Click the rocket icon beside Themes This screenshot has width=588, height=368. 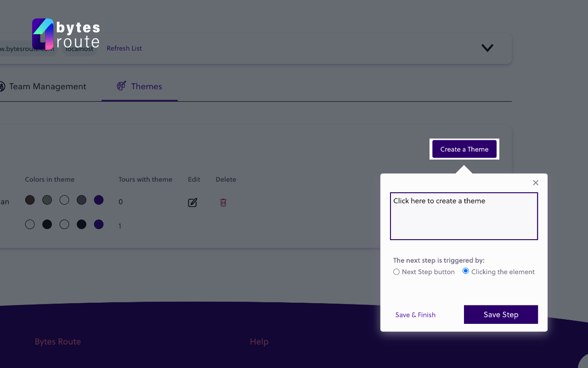point(121,86)
